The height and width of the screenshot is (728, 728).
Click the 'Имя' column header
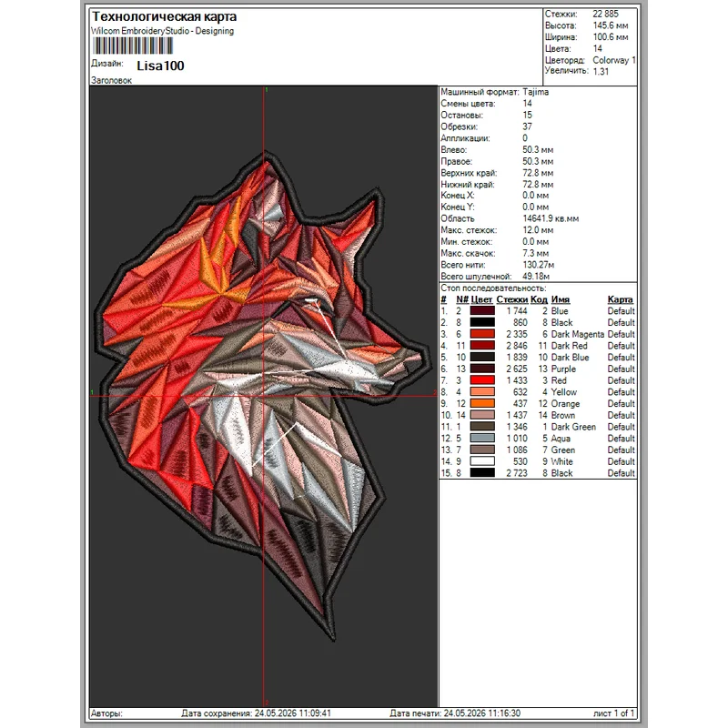pos(560,299)
